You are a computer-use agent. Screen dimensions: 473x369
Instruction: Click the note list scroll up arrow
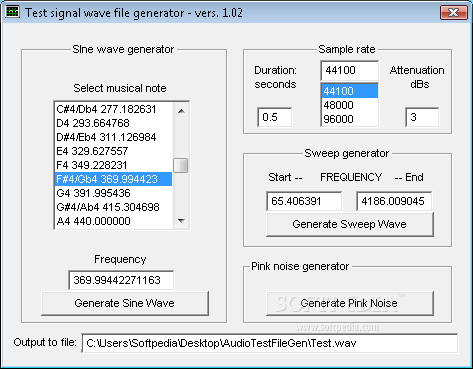181,111
